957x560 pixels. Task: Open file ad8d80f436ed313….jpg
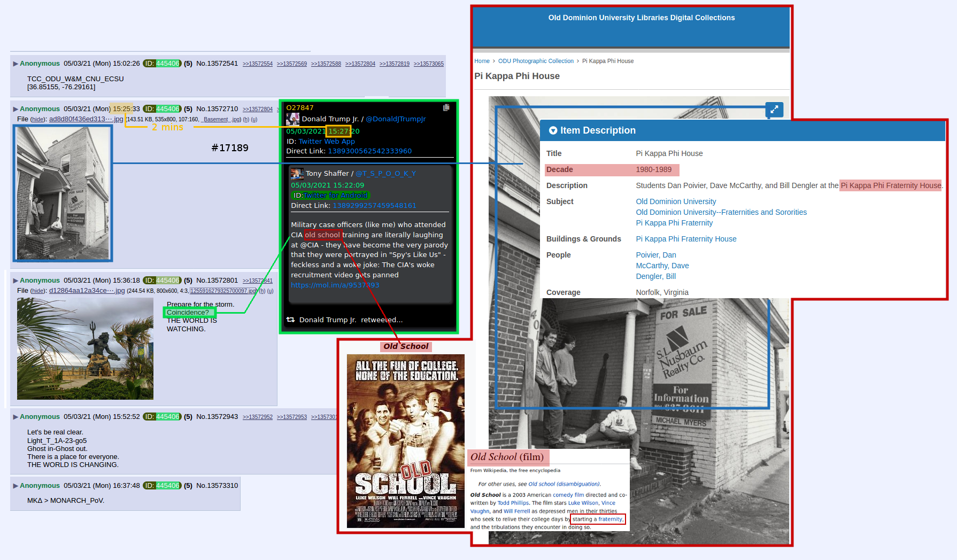click(86, 119)
